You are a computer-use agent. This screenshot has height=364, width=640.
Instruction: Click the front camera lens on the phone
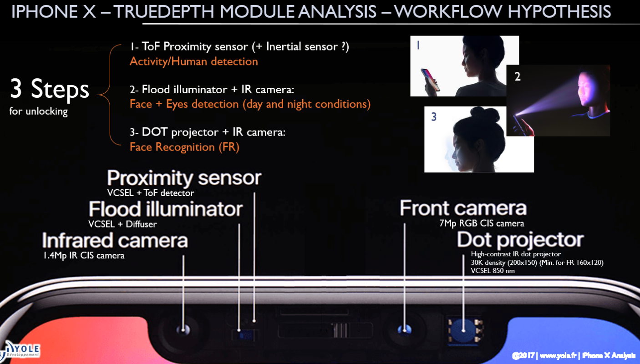[404, 330]
